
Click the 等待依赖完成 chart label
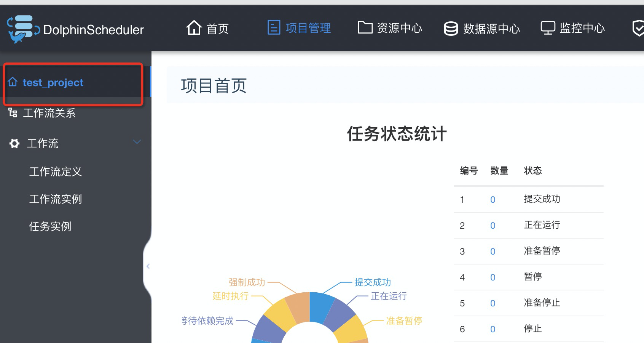point(207,321)
